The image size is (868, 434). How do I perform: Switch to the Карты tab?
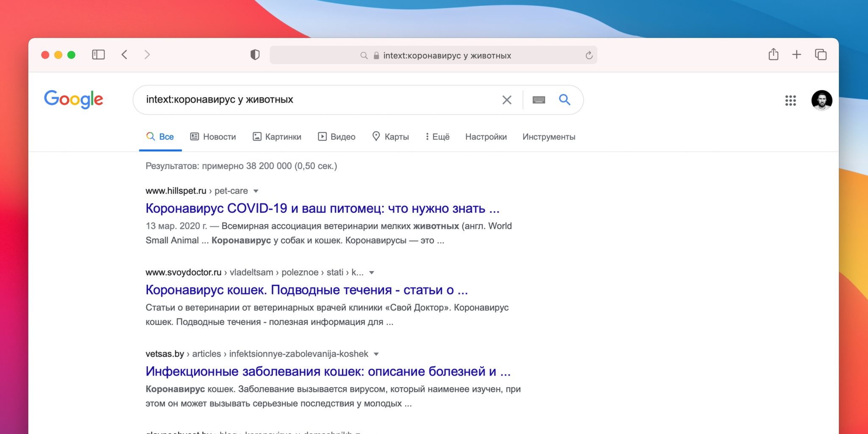pyautogui.click(x=391, y=136)
